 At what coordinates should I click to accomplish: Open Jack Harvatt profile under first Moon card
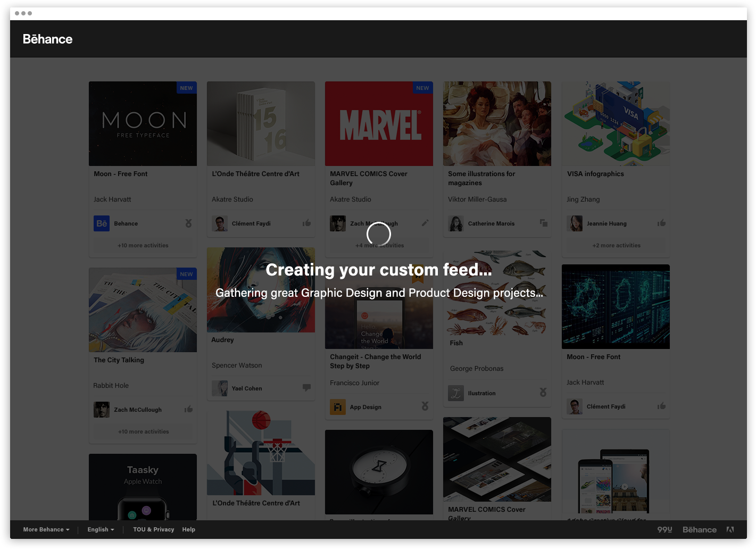112,199
